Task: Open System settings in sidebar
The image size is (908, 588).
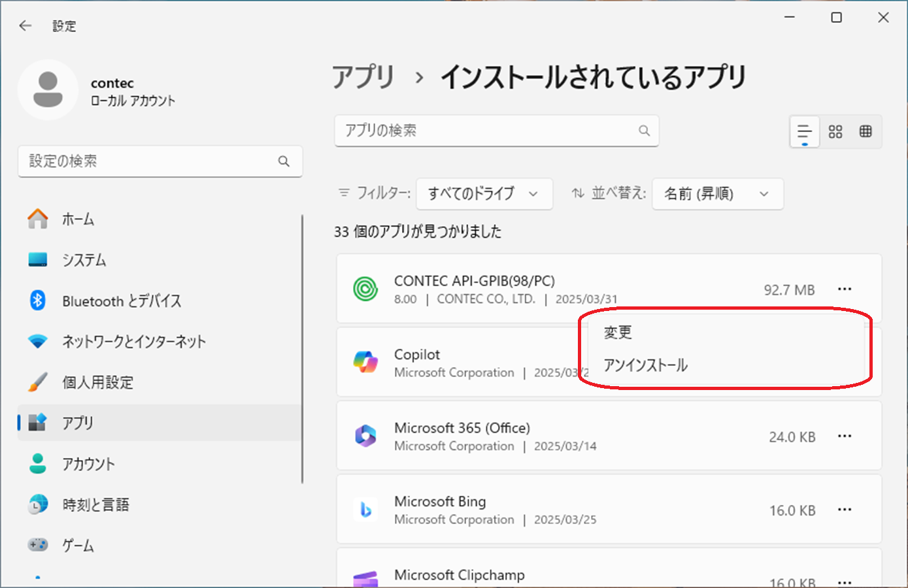Action: [160, 259]
